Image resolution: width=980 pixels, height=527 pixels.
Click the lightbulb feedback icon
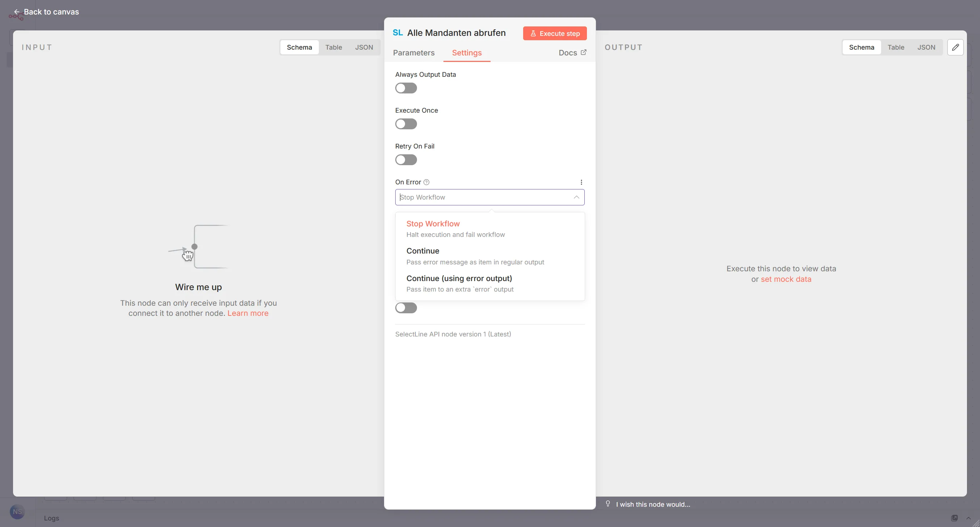[x=608, y=504]
